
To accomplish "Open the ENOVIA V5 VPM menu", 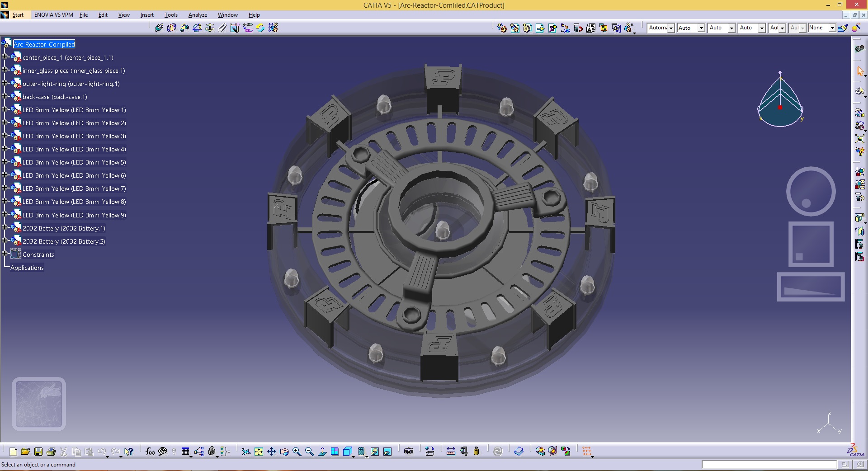I will coord(54,15).
